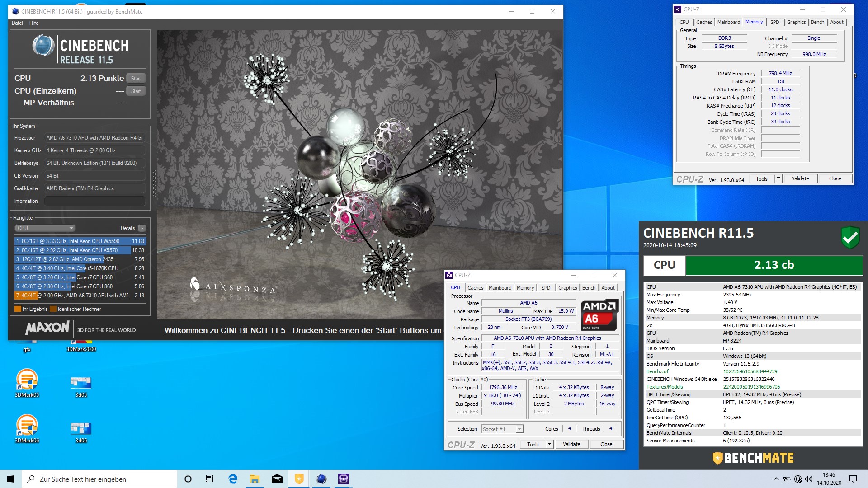Click Validate in lower CPU-Z window
868x488 pixels.
(x=571, y=445)
